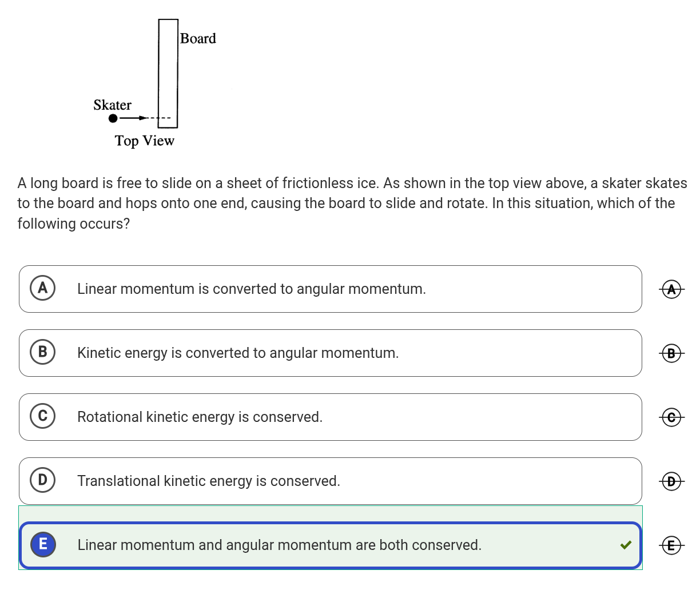
Task: Select answer choice A radio circle
Action: pyautogui.click(x=43, y=288)
